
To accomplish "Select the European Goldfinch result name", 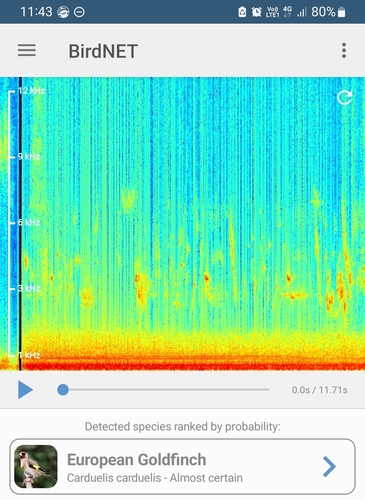I will (137, 460).
